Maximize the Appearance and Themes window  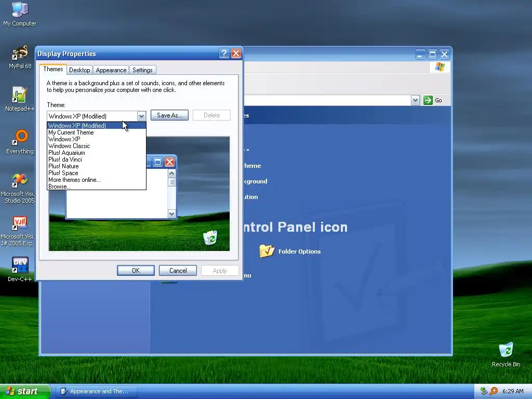[432, 54]
